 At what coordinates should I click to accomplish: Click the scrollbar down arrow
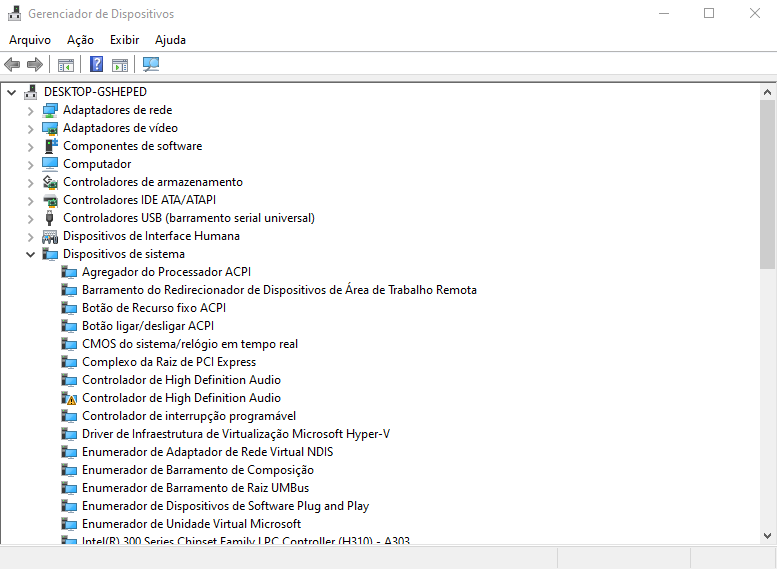(767, 536)
